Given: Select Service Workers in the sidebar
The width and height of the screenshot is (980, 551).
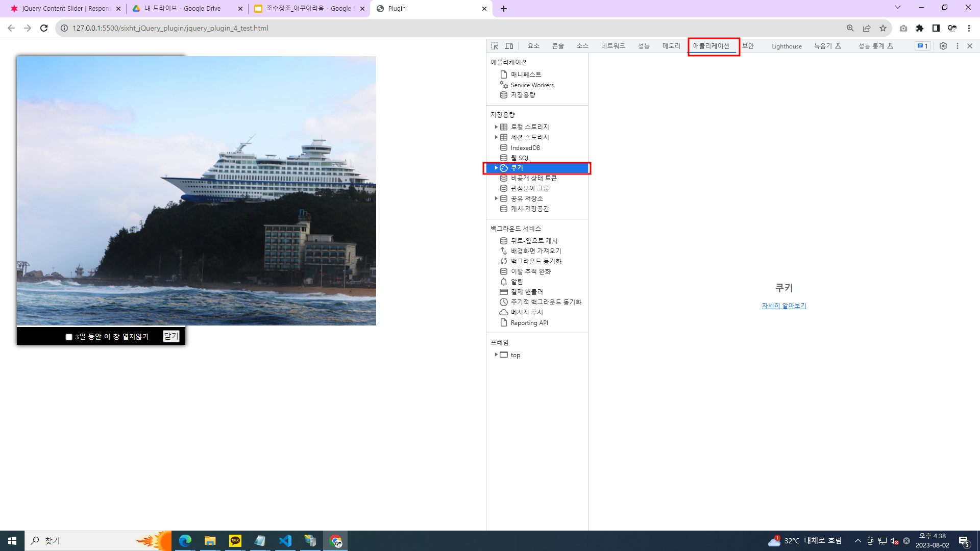Looking at the screenshot, I should (x=532, y=85).
